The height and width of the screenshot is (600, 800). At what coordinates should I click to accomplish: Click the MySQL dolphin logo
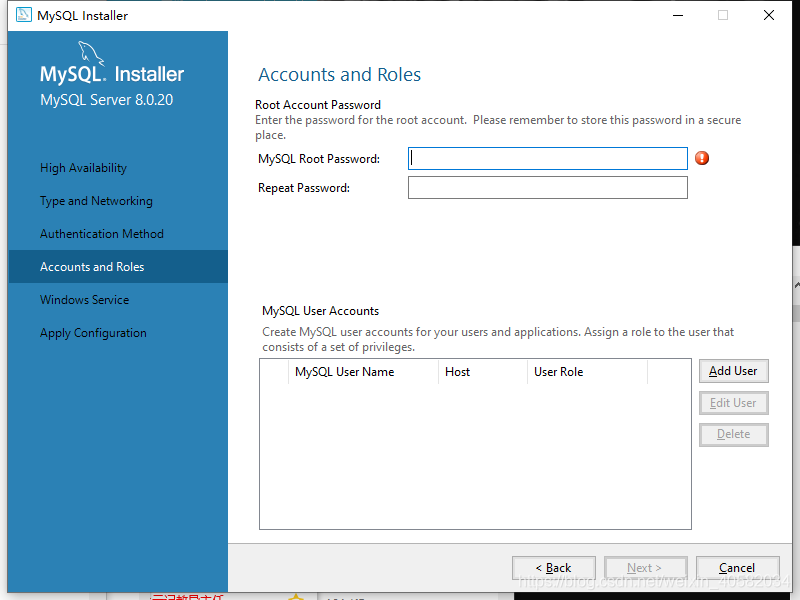(91, 53)
